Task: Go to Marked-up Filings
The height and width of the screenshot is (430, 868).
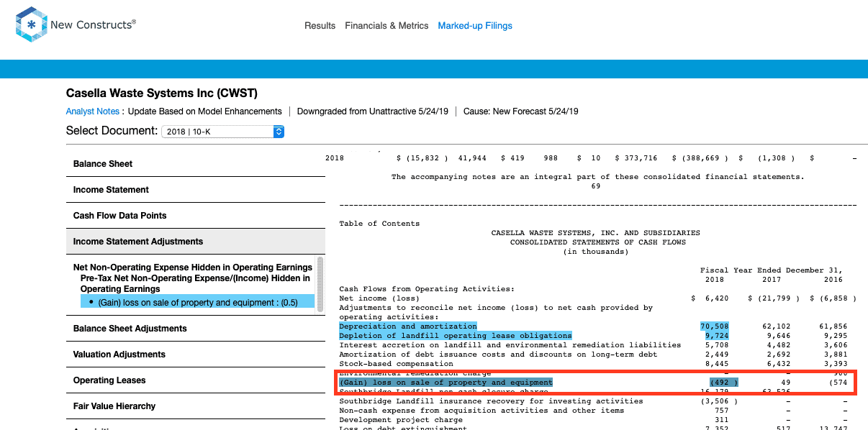Action: 475,26
